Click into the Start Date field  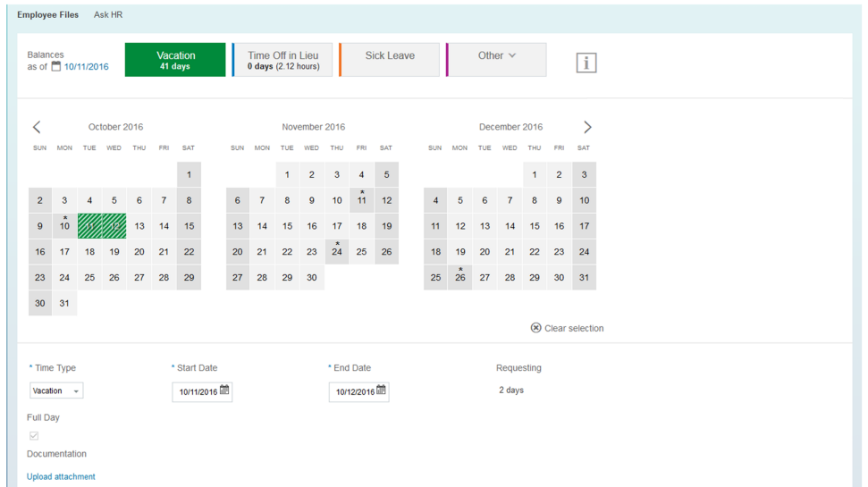point(202,391)
